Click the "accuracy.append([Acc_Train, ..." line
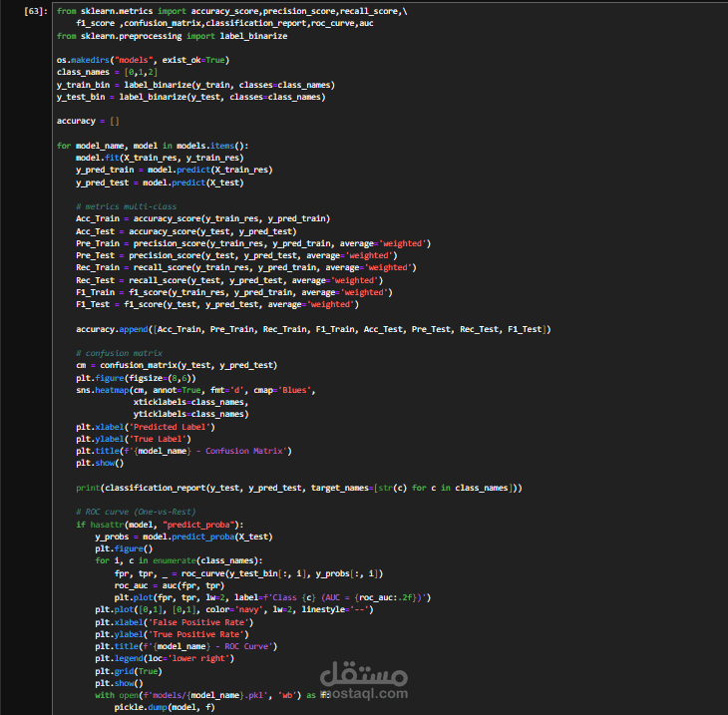 (313, 329)
